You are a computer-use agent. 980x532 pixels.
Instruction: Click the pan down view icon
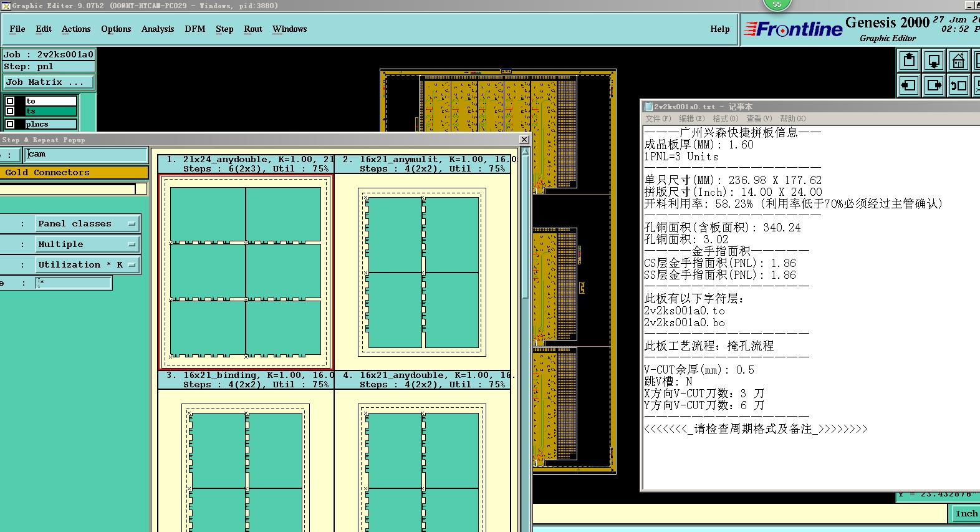(x=934, y=60)
